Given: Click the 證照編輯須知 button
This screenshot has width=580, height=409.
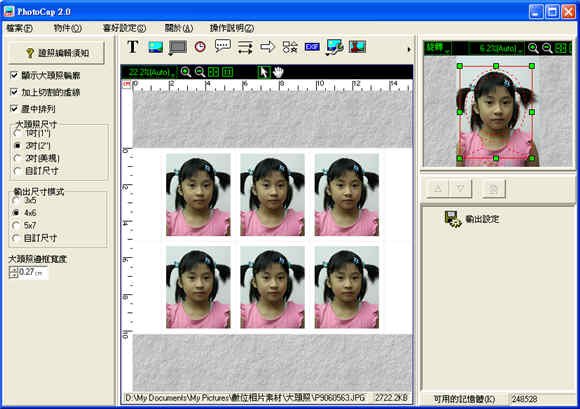Looking at the screenshot, I should 56,53.
